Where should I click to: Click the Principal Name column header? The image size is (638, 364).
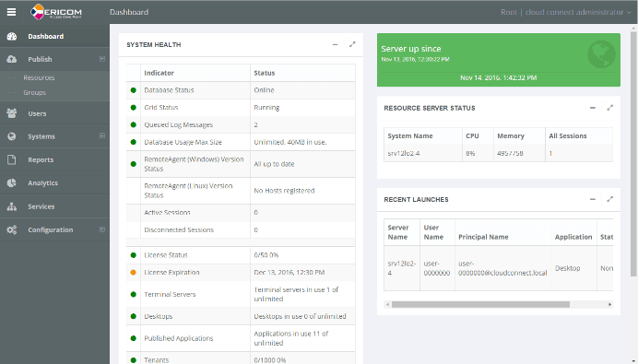pos(483,237)
